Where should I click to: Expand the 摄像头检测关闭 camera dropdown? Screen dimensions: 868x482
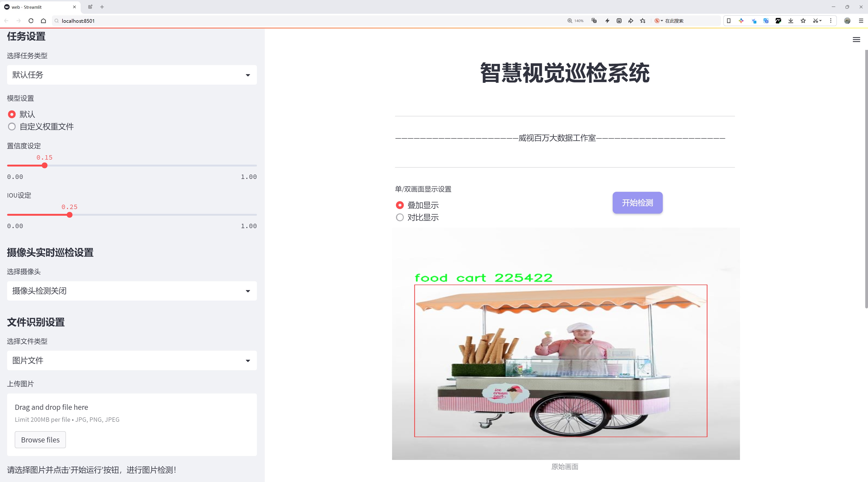[132, 291]
